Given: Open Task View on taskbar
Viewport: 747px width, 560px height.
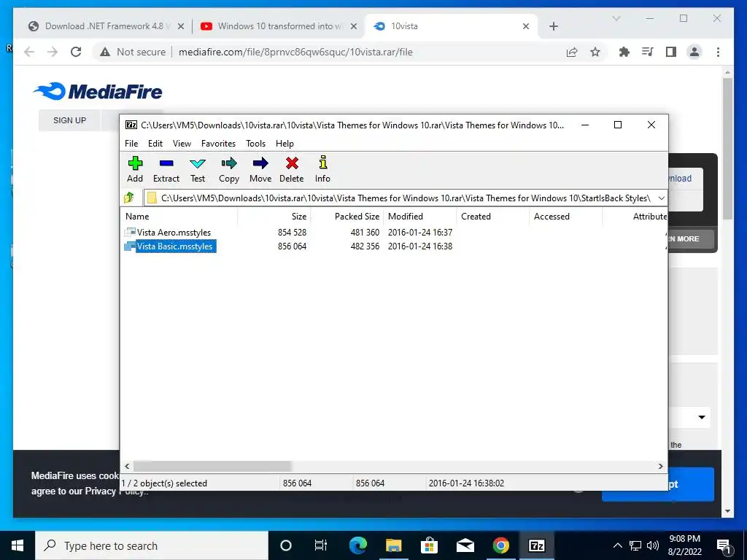Looking at the screenshot, I should (x=321, y=545).
